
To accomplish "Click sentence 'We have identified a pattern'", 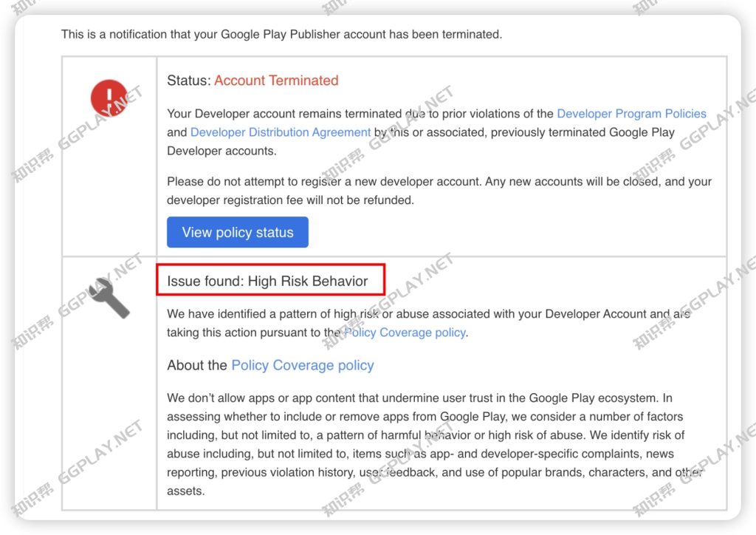I will pyautogui.click(x=429, y=323).
